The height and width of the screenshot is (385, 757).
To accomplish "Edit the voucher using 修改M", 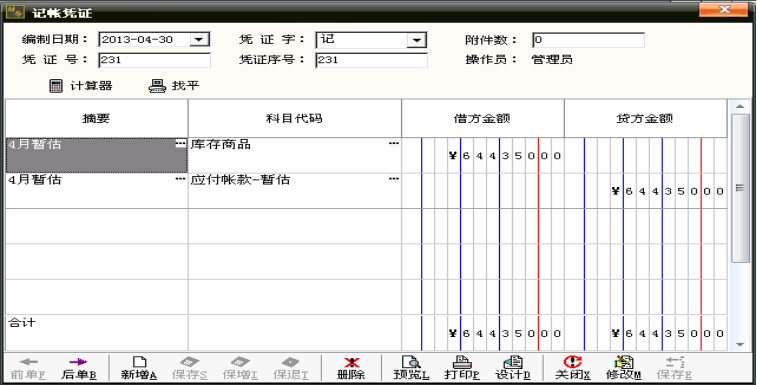I will pos(624,368).
